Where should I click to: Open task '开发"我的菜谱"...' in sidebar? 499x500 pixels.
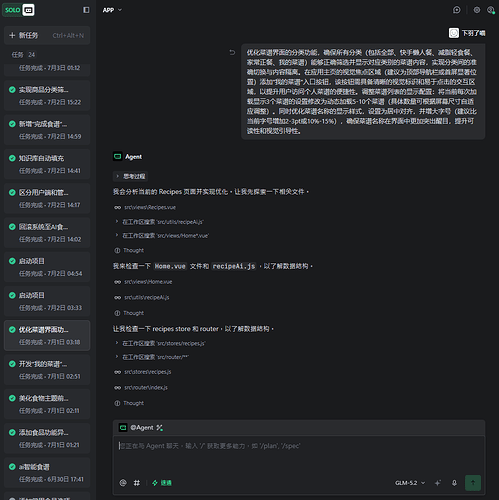pyautogui.click(x=47, y=370)
